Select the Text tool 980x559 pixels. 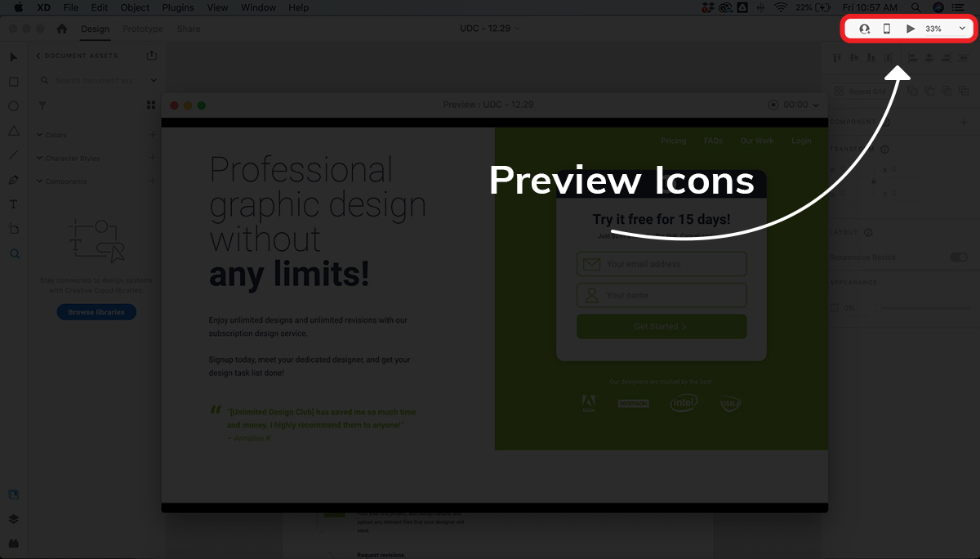coord(14,204)
